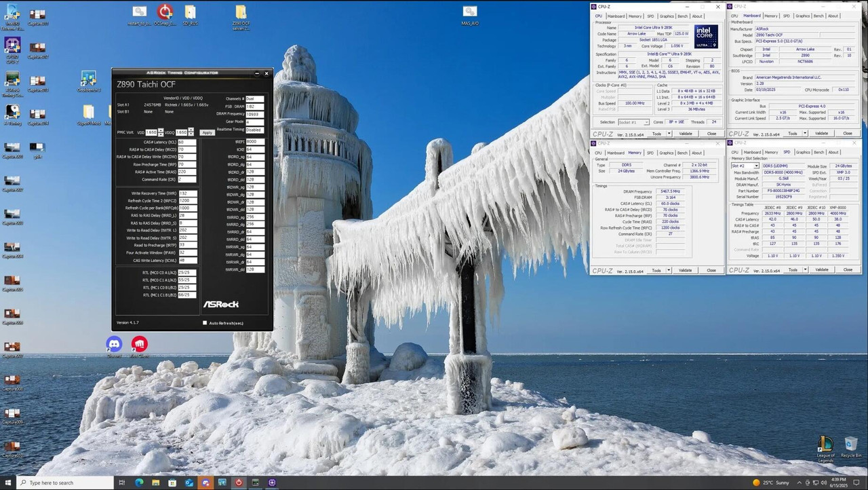Switch to About tab in CPU-Z Memory window
The image size is (868, 490).
[x=696, y=153]
